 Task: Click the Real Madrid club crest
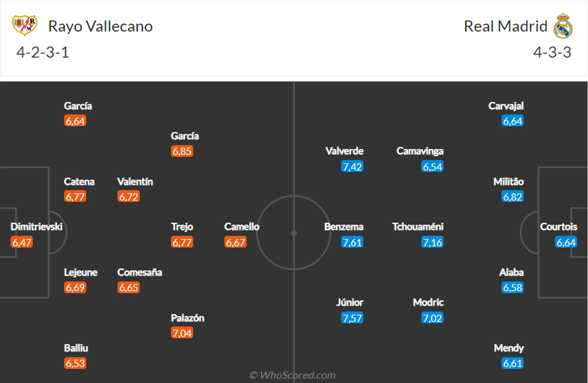(x=563, y=26)
